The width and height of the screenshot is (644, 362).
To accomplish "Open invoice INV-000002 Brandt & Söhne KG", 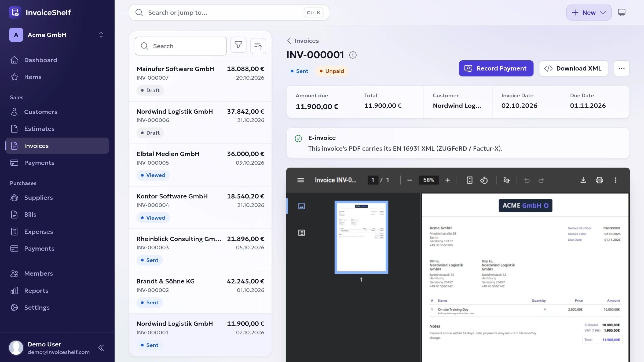I will click(x=200, y=292).
